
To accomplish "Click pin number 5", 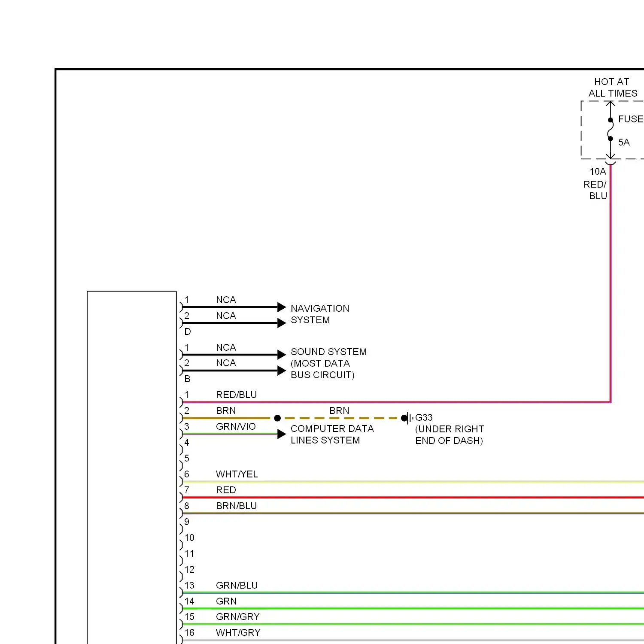I will [187, 458].
